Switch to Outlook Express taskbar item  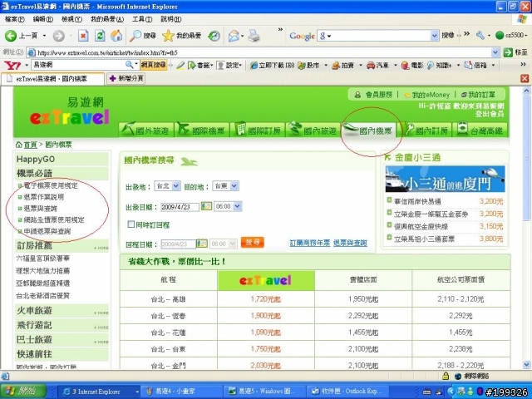[347, 391]
